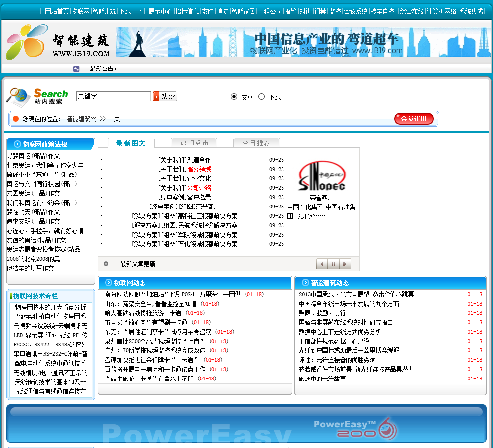Open 智能家居 in top navigation
The height and width of the screenshot is (448, 493).
pos(243,11)
